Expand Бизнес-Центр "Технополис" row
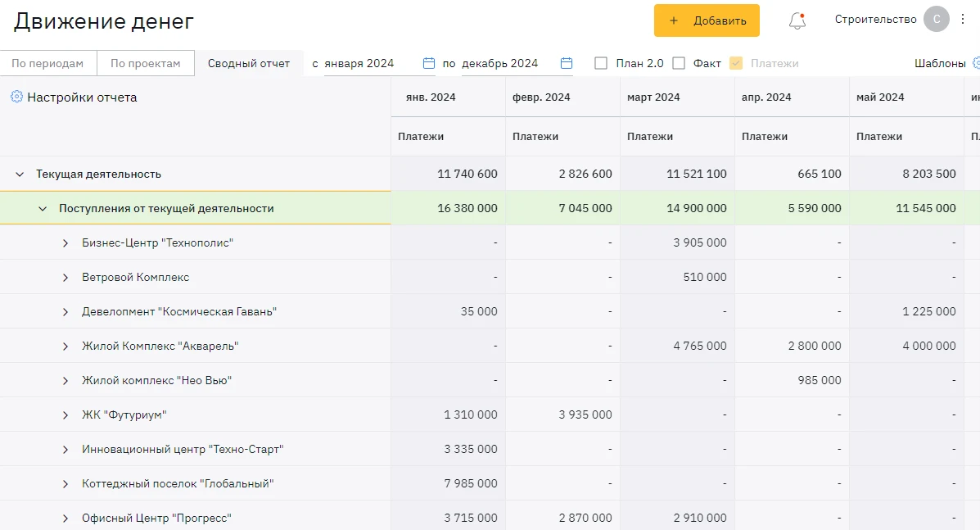The height and width of the screenshot is (530, 980). coord(65,243)
